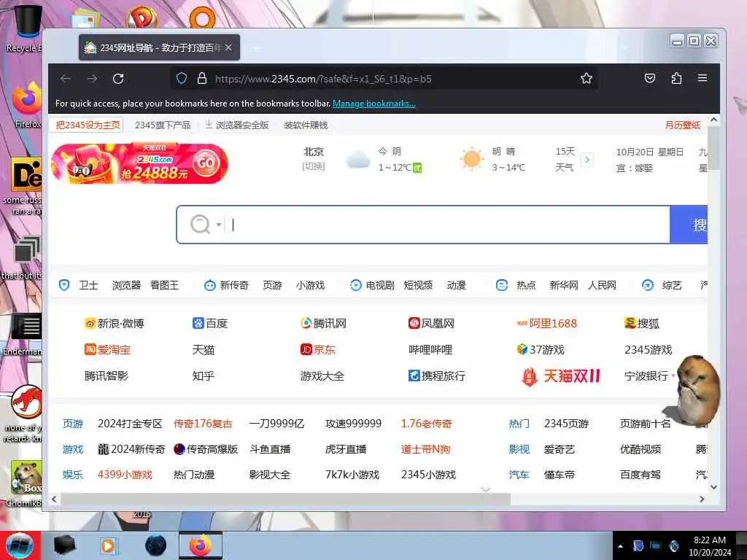The image size is (747, 560).
Task: View site info via the padlock icon
Action: 202,79
